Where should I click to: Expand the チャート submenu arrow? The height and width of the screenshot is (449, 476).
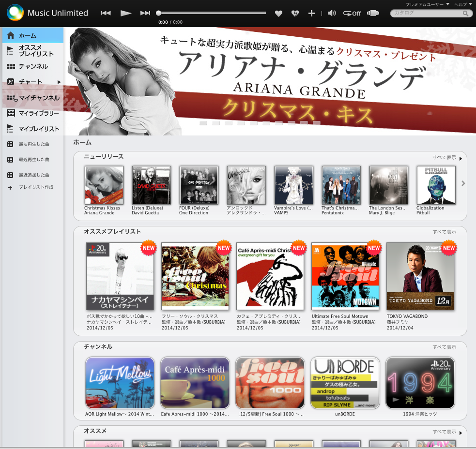point(59,82)
